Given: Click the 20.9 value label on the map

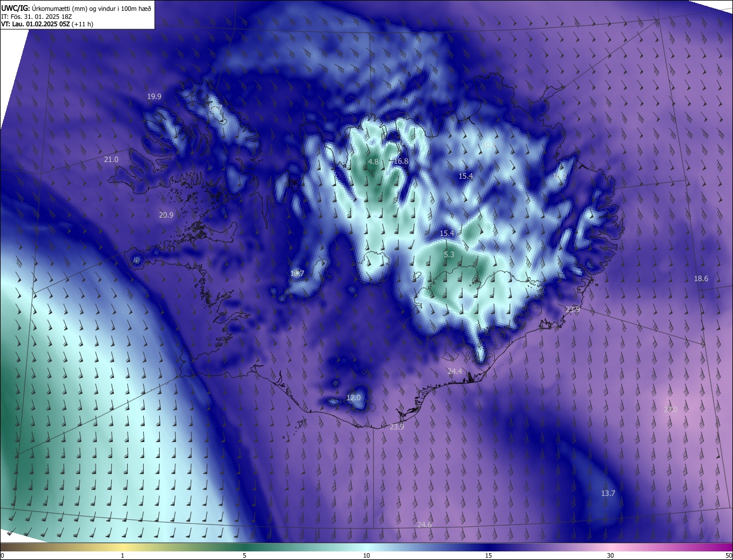Looking at the screenshot, I should (166, 215).
